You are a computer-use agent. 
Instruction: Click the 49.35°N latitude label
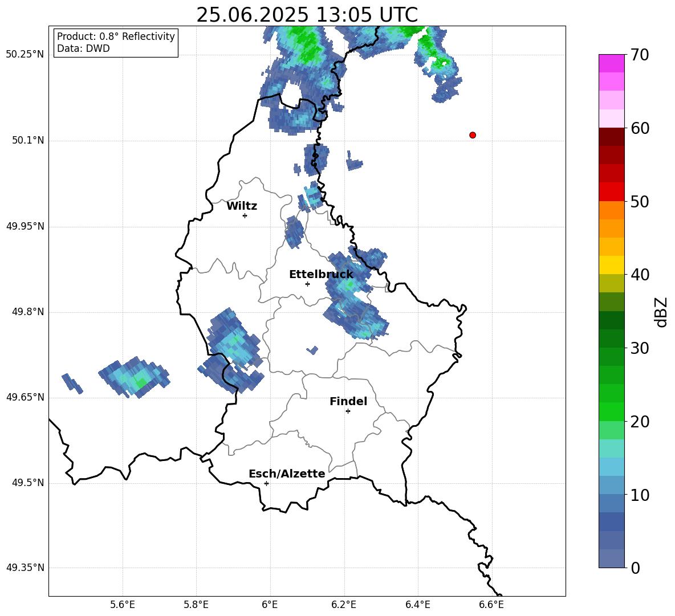(x=25, y=568)
